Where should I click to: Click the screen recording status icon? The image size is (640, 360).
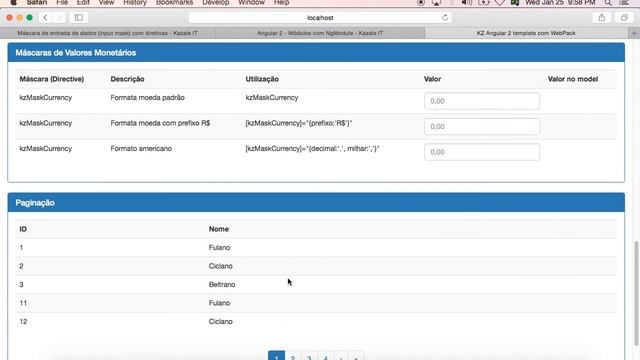pyautogui.click(x=421, y=2)
